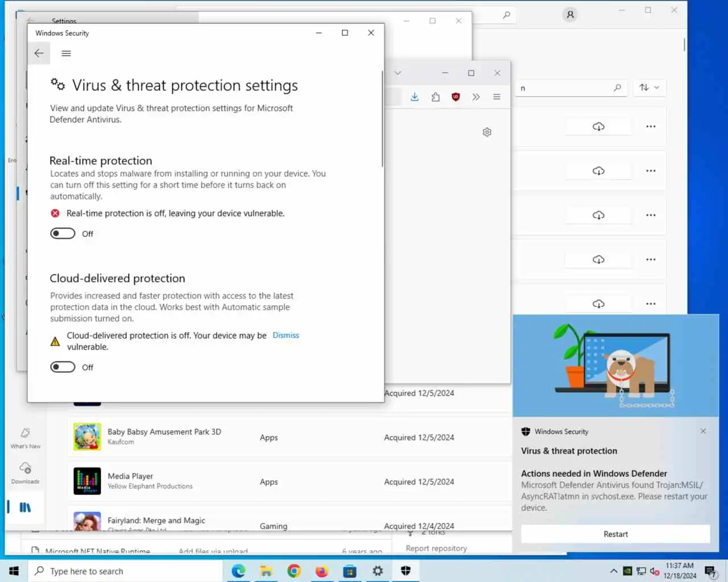
Task: Open Google Chrome from taskbar
Action: (x=294, y=571)
